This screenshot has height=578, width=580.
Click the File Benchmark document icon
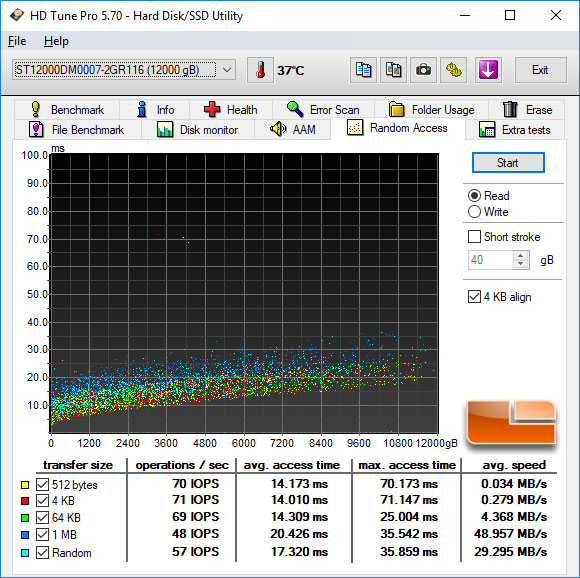pyautogui.click(x=36, y=129)
